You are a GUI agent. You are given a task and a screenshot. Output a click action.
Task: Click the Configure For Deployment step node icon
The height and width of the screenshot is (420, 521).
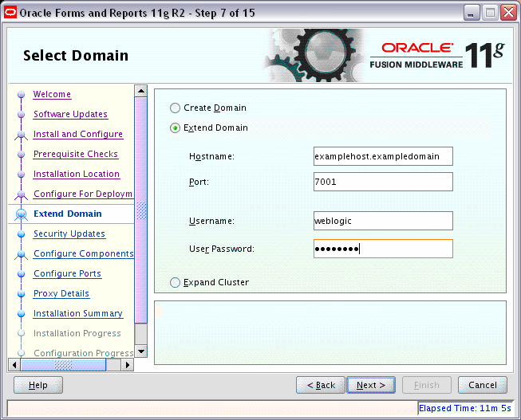pyautogui.click(x=22, y=195)
